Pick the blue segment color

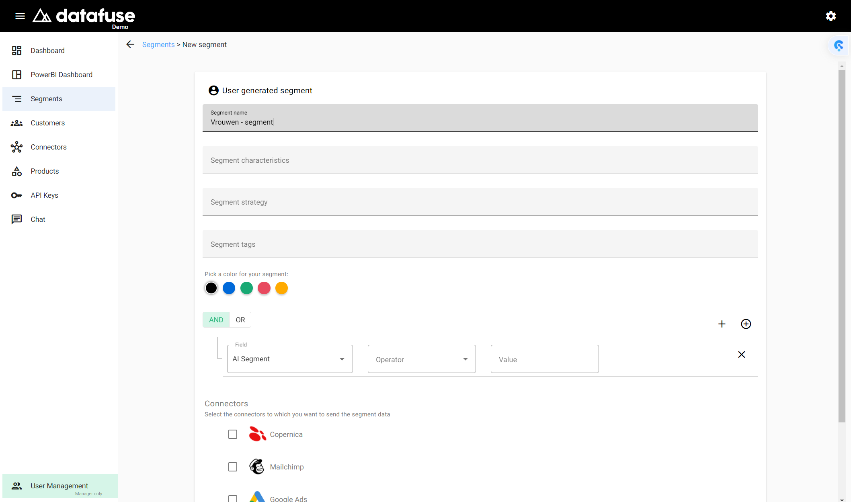(229, 288)
